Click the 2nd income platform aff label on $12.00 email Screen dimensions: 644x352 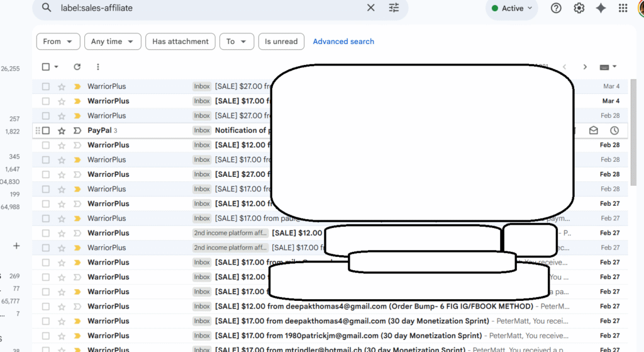(x=230, y=233)
